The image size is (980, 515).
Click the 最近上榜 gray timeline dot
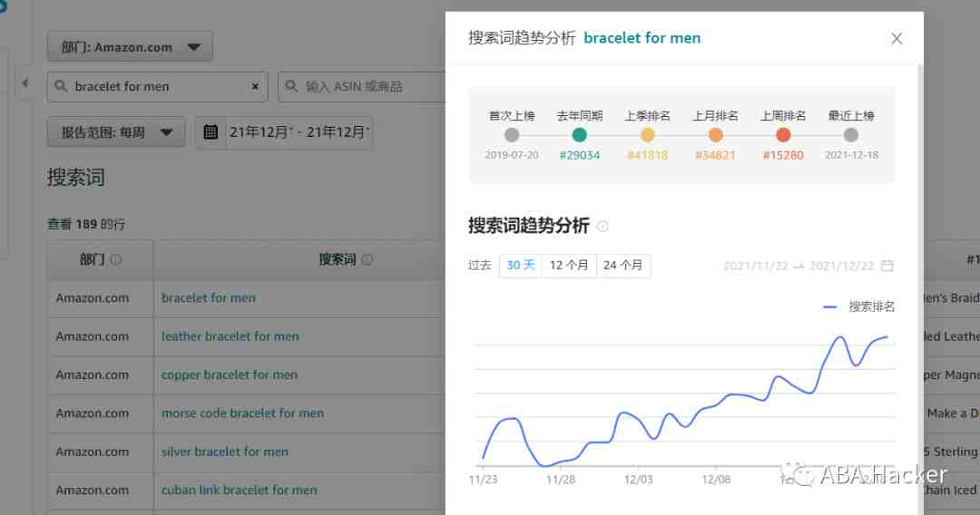850,135
